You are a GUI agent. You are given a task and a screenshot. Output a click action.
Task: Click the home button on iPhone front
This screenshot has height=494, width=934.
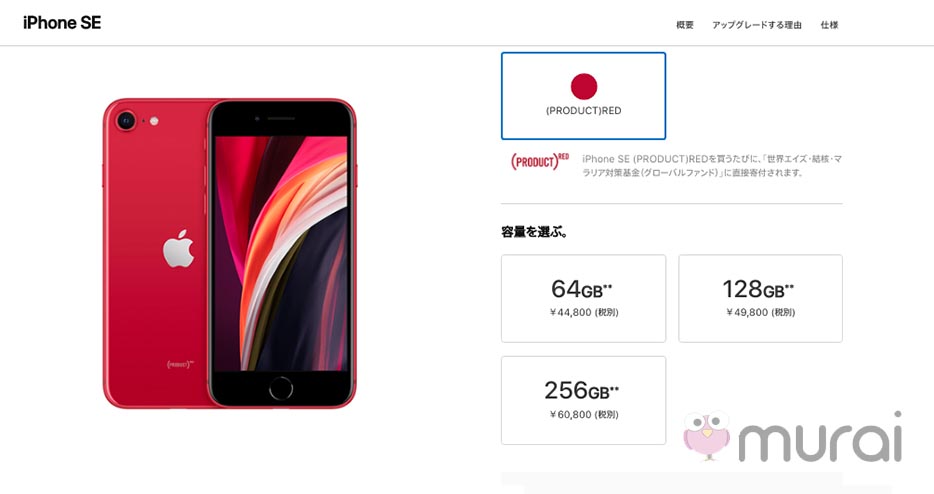pyautogui.click(x=281, y=389)
